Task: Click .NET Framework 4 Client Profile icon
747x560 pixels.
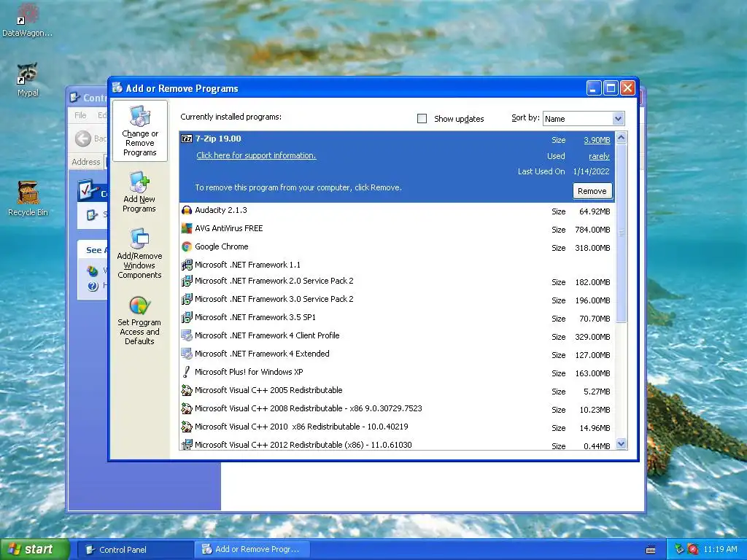Action: click(187, 335)
